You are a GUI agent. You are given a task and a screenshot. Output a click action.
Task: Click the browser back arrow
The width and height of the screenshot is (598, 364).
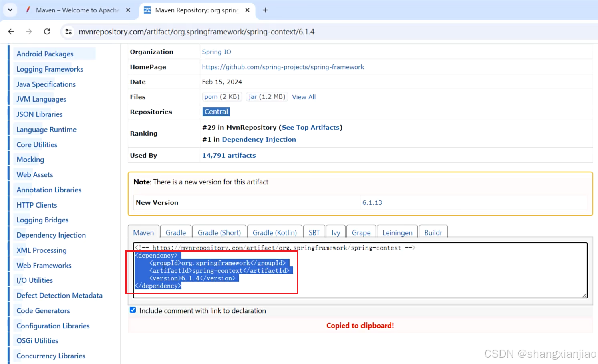click(11, 32)
